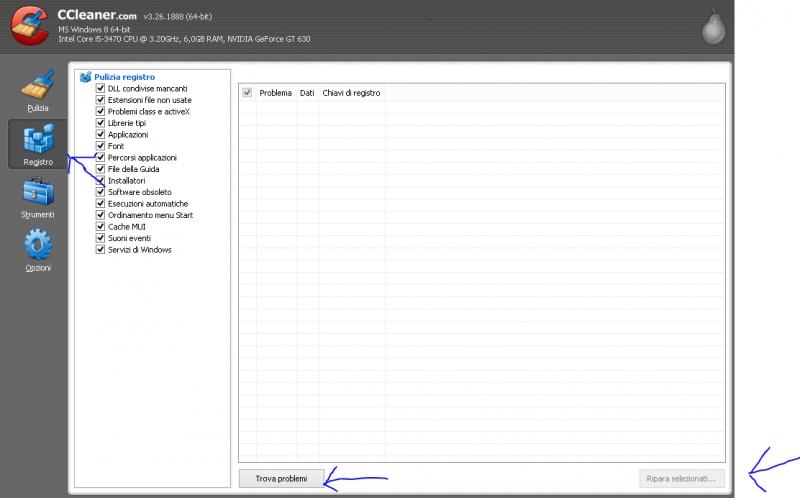Toggle Servizi di Windows checkbox
The image size is (800, 498).
tap(100, 250)
